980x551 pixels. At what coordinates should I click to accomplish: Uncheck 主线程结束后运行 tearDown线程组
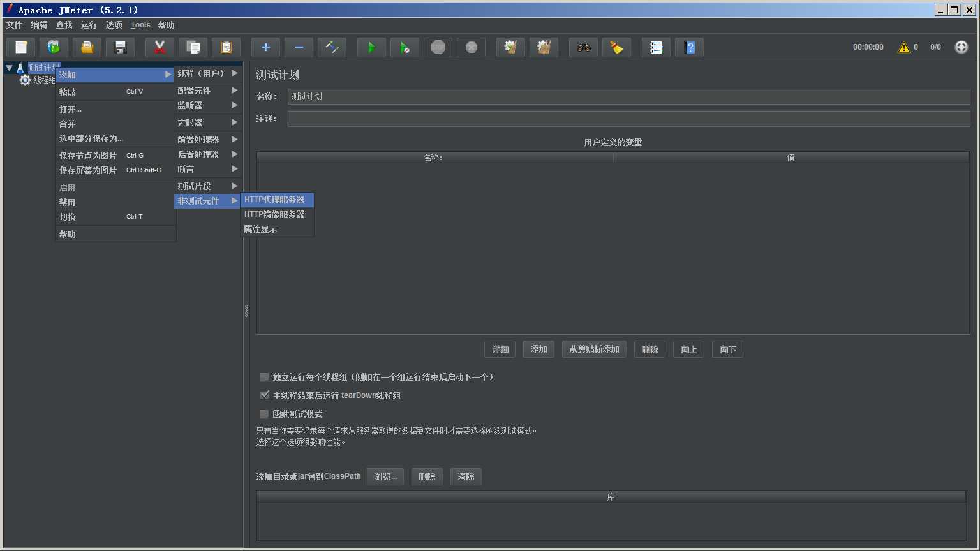(264, 395)
